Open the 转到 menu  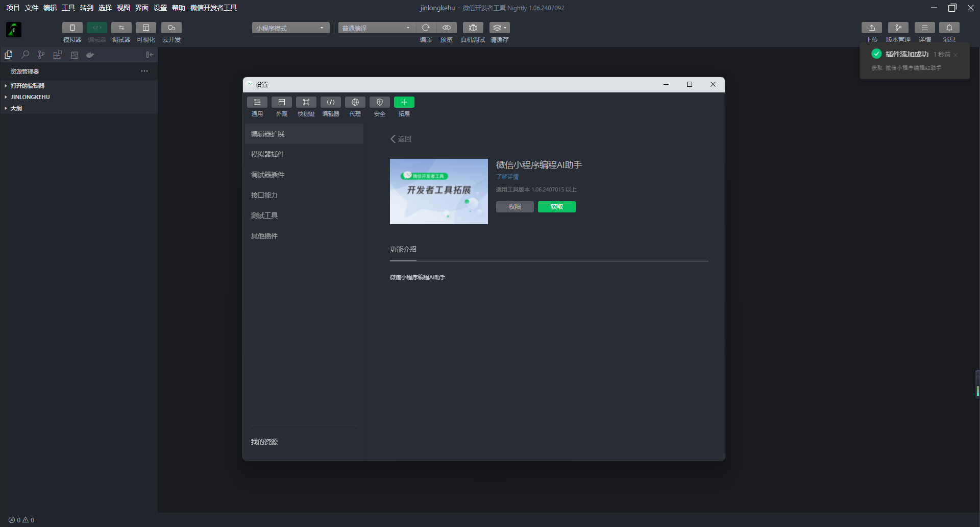click(x=87, y=8)
